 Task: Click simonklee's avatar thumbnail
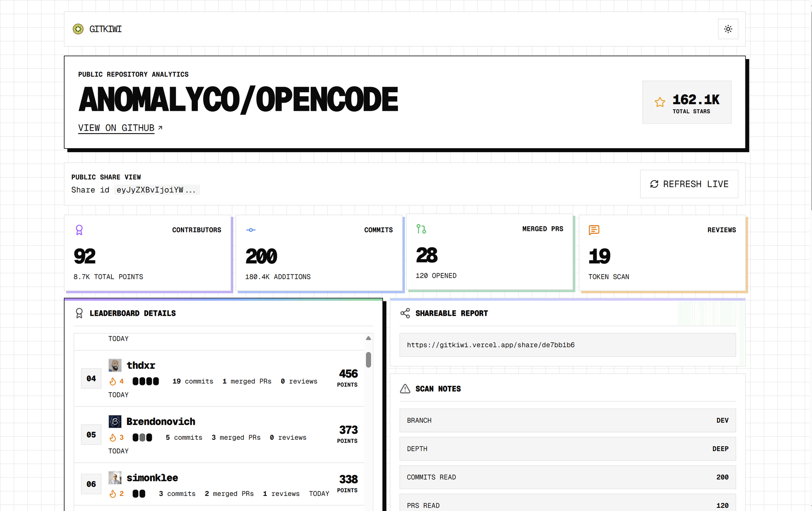(x=115, y=478)
